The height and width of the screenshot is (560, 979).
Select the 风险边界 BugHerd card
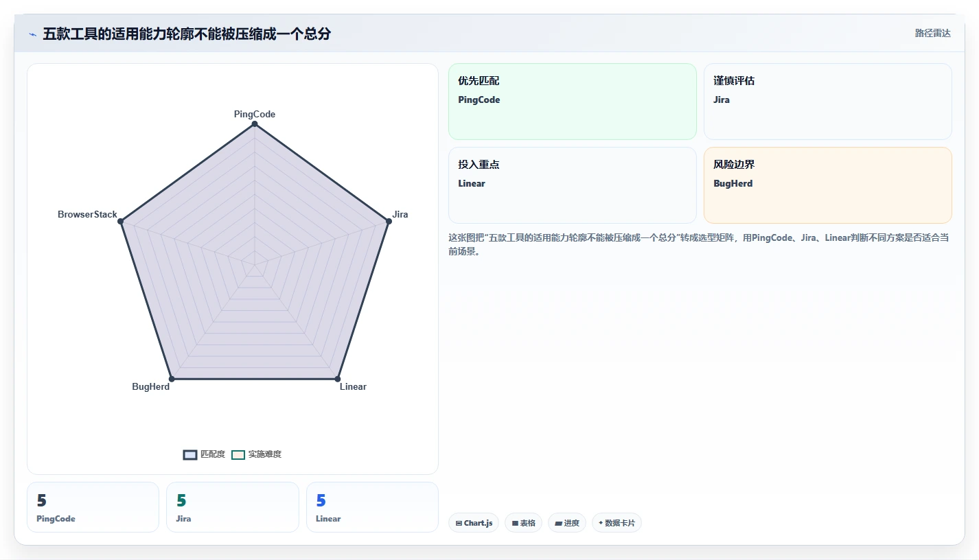[828, 185]
